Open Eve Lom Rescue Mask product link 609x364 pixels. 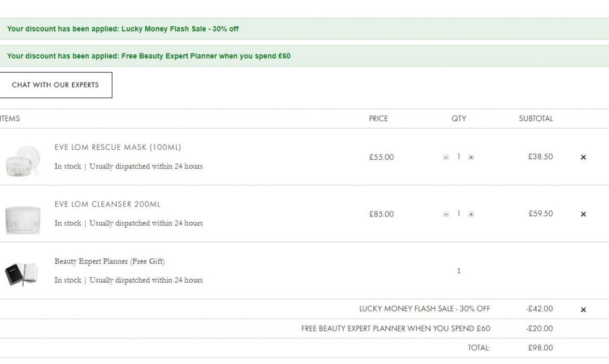[x=118, y=148]
